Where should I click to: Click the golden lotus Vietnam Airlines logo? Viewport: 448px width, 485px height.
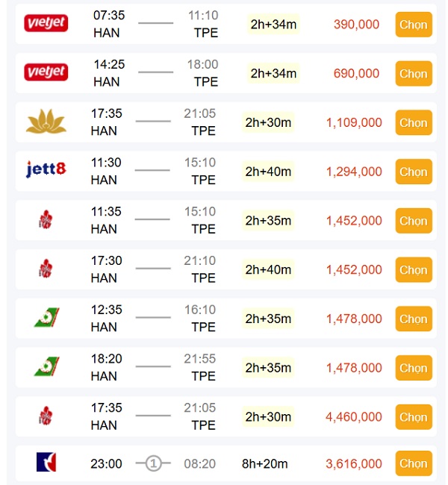tap(46, 122)
